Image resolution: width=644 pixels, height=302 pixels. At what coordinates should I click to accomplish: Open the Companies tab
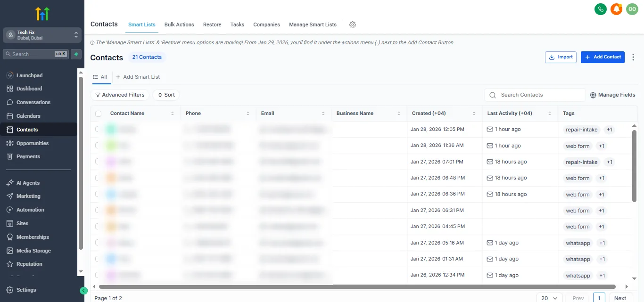266,24
